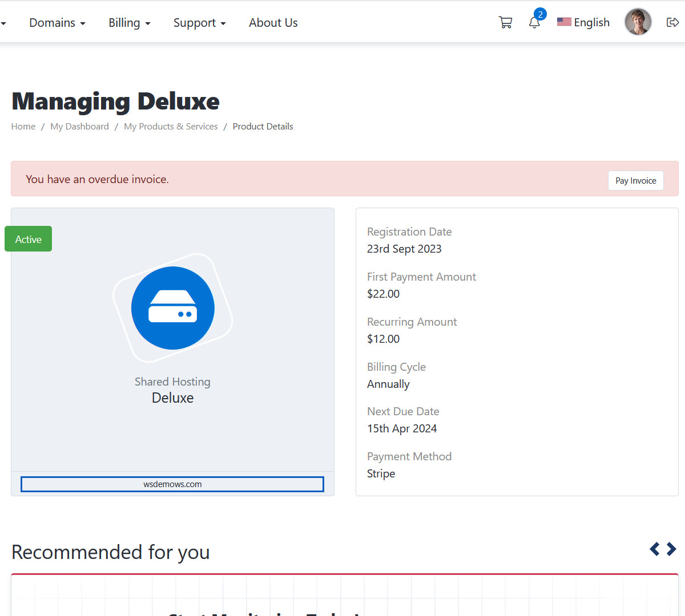
Task: Go to next recommended item
Action: (671, 549)
